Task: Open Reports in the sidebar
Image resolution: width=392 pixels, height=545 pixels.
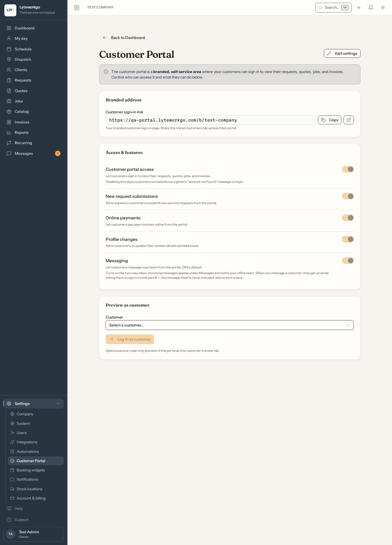Action: (34, 132)
